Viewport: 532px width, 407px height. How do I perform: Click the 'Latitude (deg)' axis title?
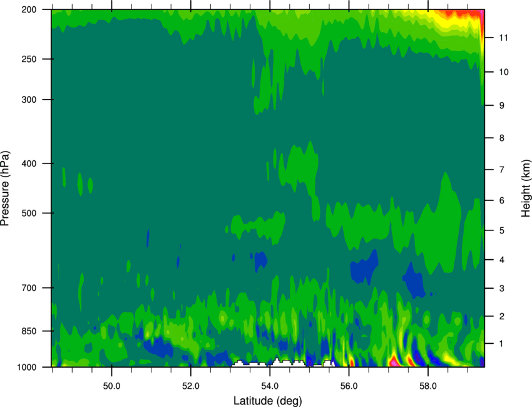(x=267, y=401)
